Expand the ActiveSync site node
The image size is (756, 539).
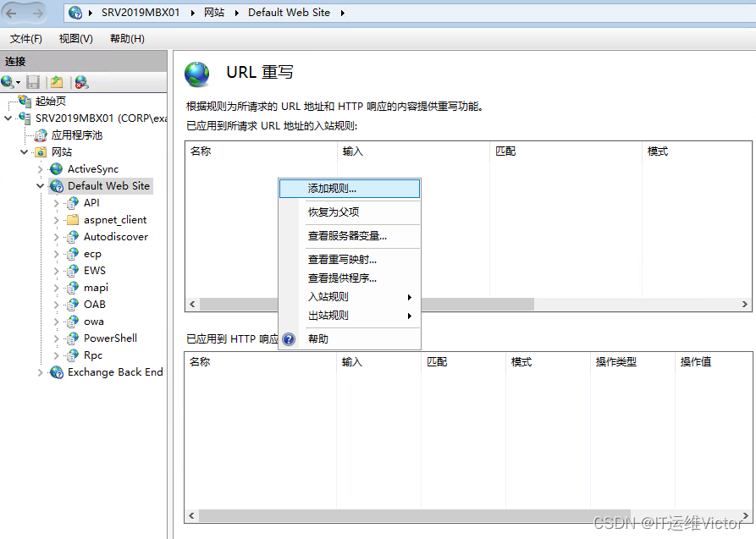tap(41, 169)
